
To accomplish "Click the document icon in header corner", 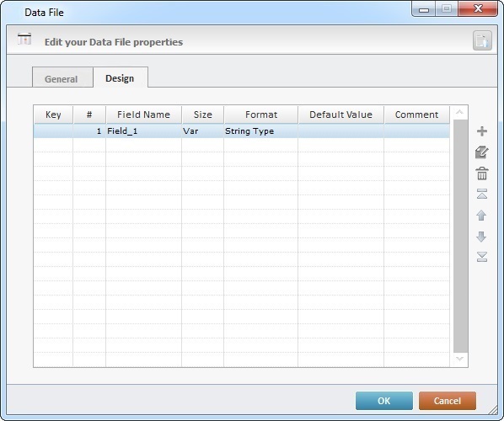I will 482,40.
